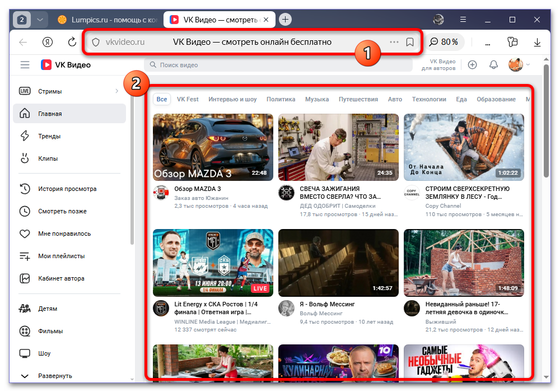Open the Вольф Мессинг channel name link

(x=321, y=314)
